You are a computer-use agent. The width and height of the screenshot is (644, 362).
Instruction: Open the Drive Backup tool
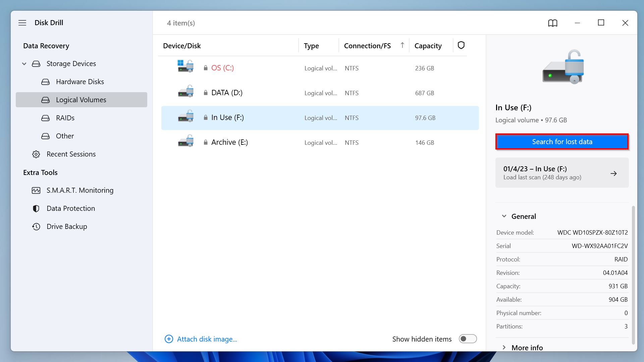(67, 226)
